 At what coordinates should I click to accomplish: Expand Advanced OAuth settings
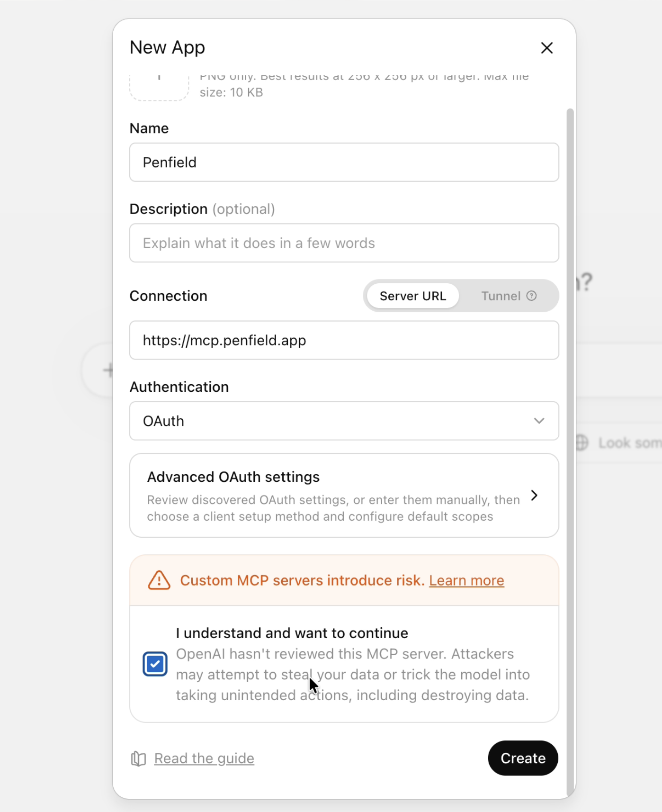(344, 496)
